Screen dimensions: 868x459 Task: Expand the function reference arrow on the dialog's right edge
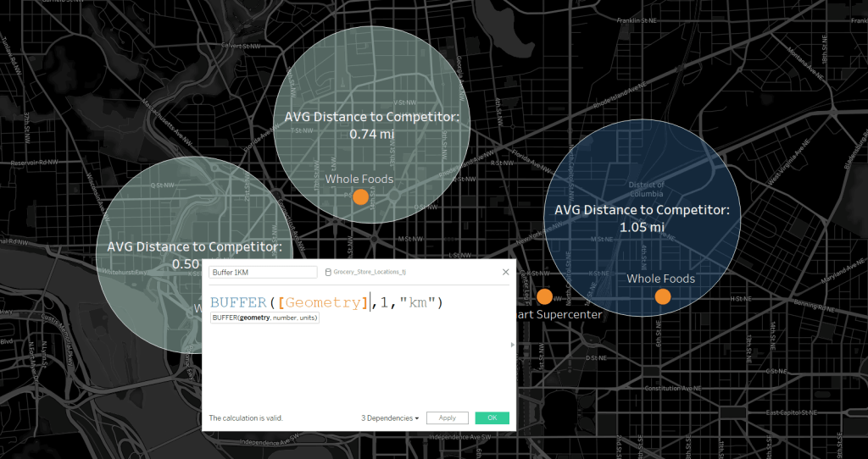click(x=510, y=345)
